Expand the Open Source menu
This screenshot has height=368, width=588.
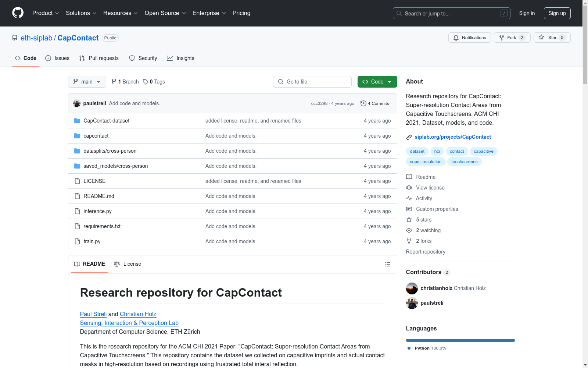click(x=165, y=13)
